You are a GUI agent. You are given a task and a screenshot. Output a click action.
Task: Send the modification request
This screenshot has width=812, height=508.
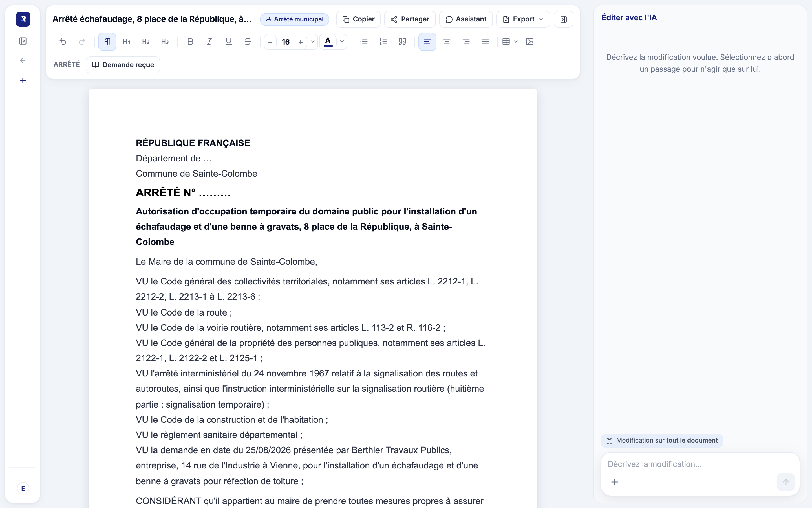click(x=786, y=482)
